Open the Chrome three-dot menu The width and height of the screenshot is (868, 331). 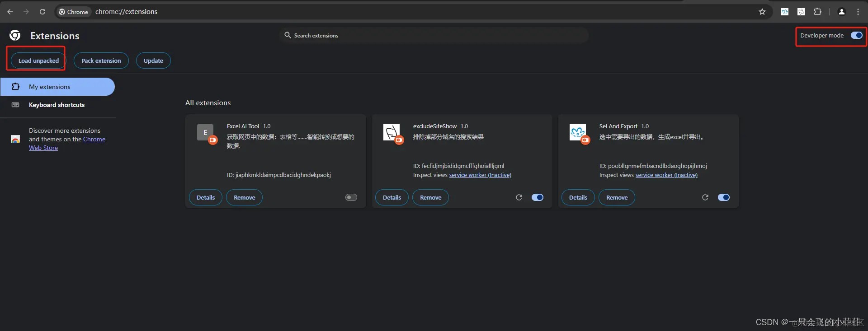858,12
